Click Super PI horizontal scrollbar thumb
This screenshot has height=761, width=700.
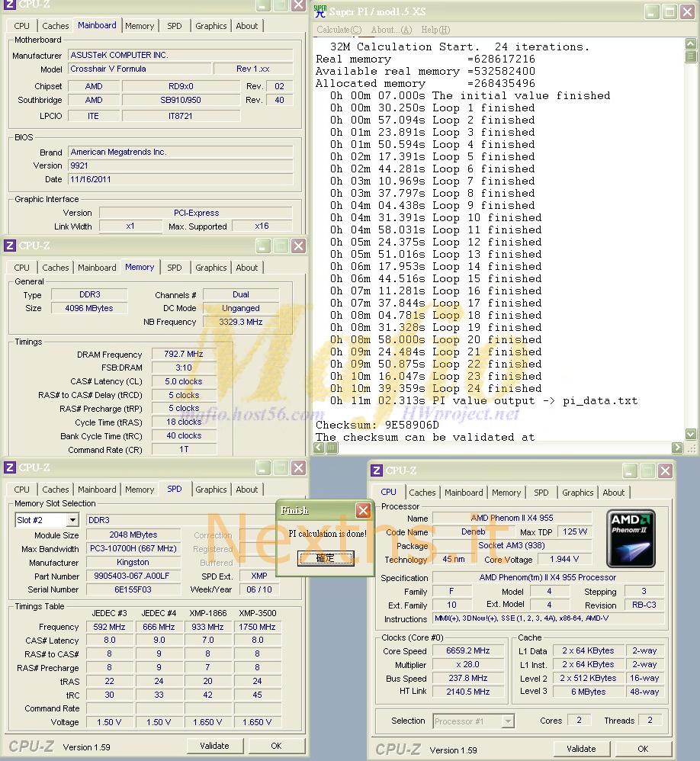tap(332, 448)
